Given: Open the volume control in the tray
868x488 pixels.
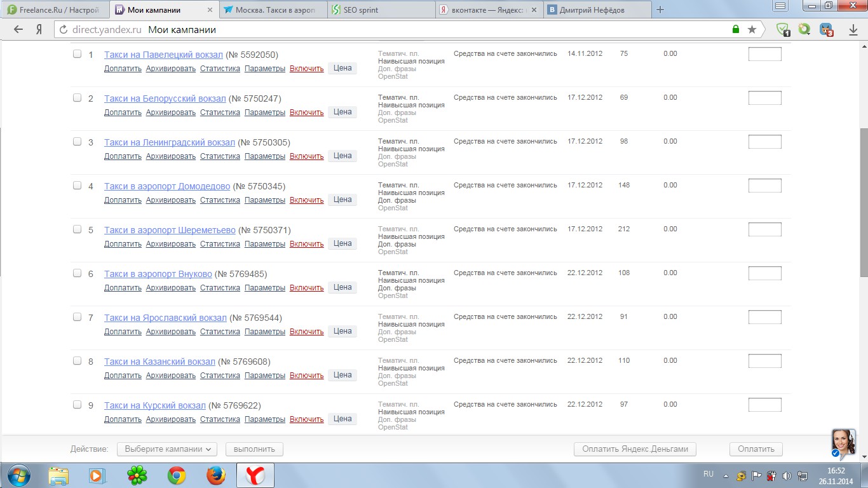Looking at the screenshot, I should pos(787,476).
